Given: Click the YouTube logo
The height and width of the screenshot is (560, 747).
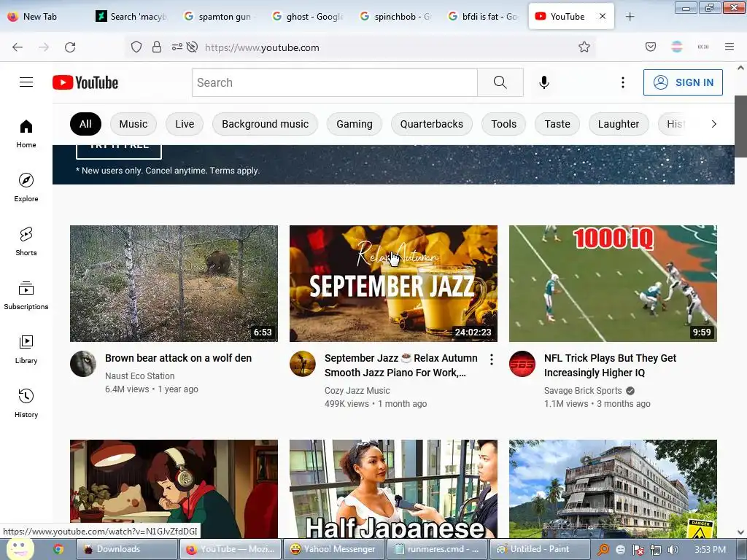Looking at the screenshot, I should pos(85,82).
